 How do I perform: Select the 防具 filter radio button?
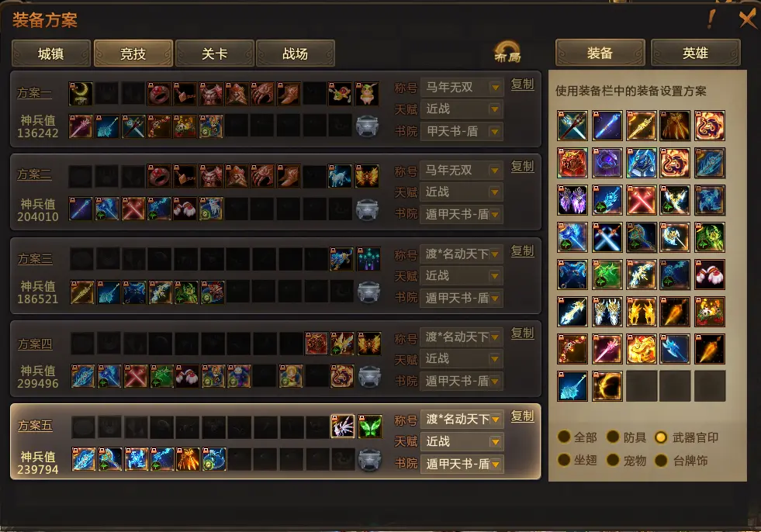(x=613, y=437)
